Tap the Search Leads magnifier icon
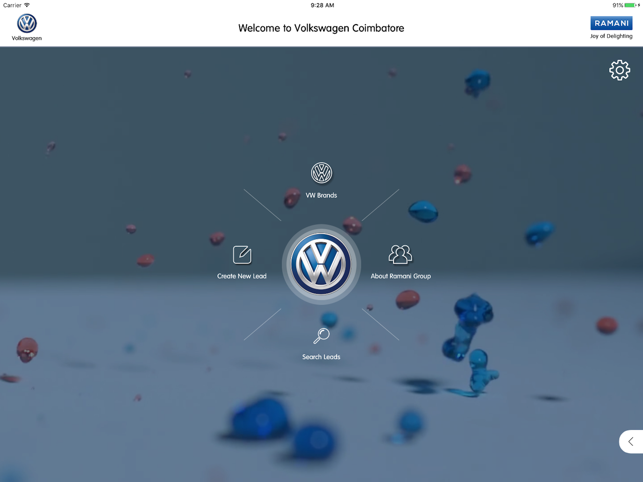The height and width of the screenshot is (482, 643). click(322, 336)
